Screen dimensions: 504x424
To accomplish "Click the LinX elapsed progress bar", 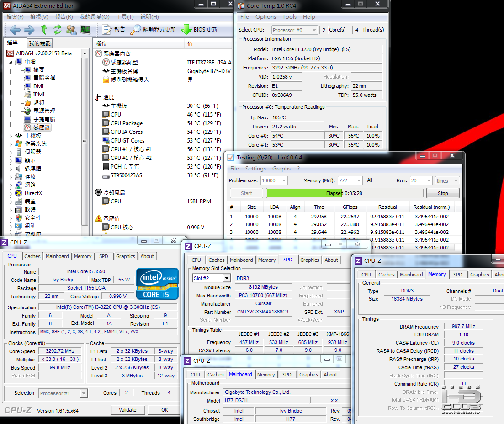I will pos(345,193).
